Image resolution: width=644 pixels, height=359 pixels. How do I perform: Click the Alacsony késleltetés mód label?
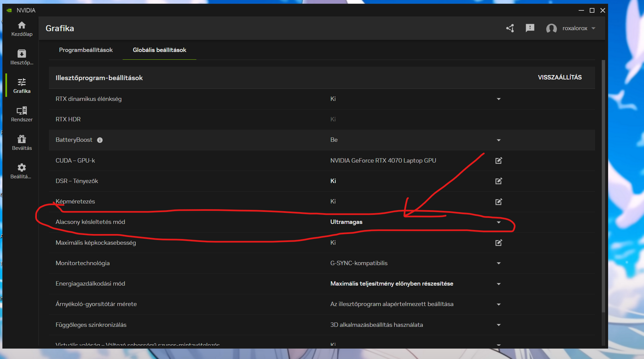pyautogui.click(x=90, y=222)
